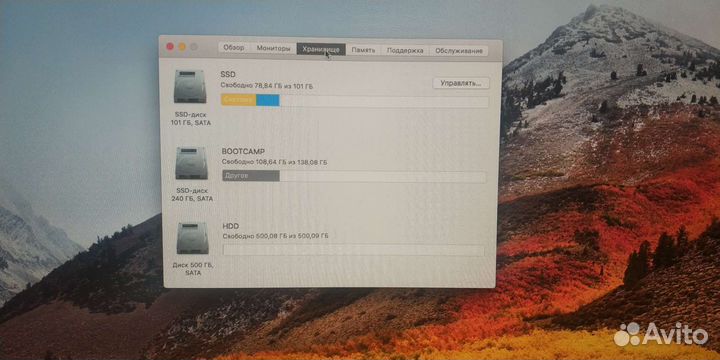This screenshot has width=720, height=360.
Task: Open the Поддержка tab
Action: tap(405, 51)
